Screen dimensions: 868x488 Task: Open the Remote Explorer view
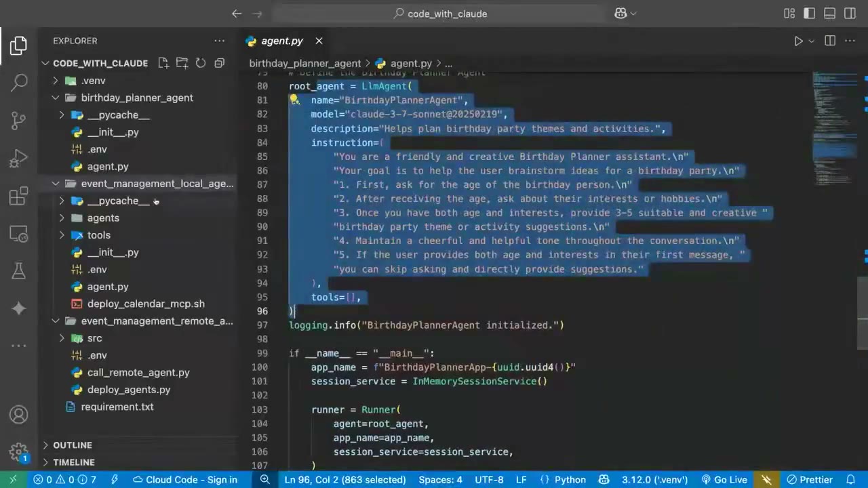[18, 234]
